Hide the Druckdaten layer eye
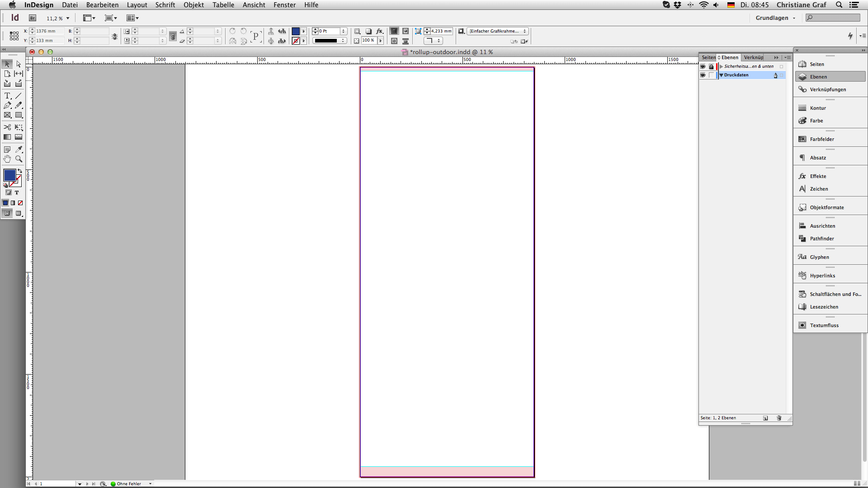Viewport: 868px width, 488px height. [703, 75]
